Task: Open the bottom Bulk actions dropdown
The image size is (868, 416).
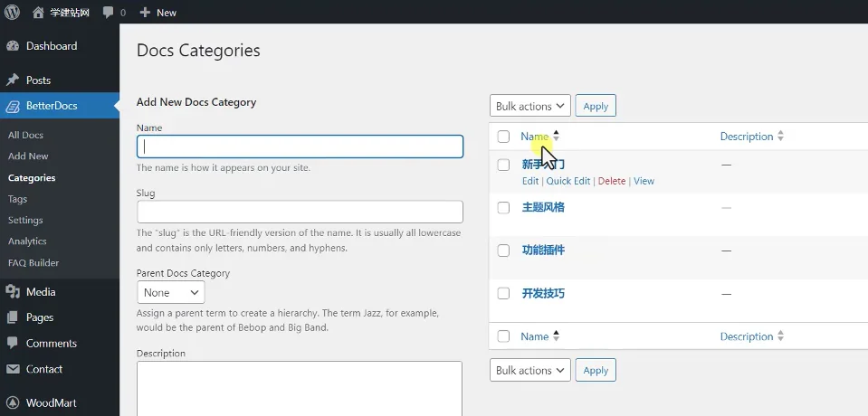Action: (529, 370)
